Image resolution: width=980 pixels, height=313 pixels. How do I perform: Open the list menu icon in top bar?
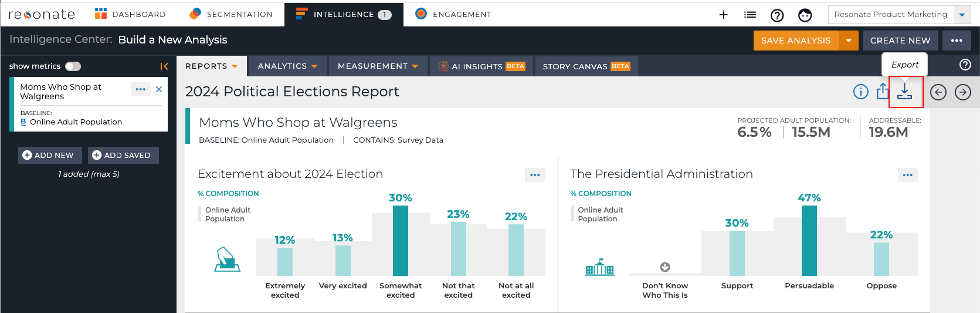click(750, 15)
